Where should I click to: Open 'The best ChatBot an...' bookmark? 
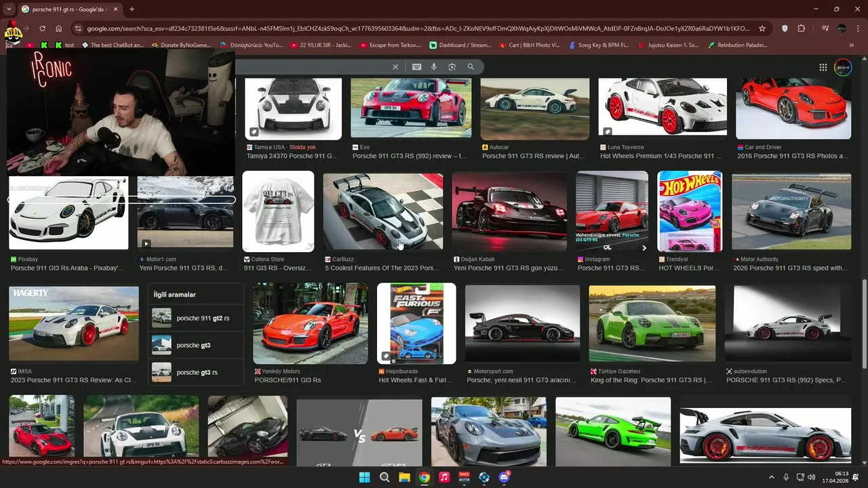113,45
